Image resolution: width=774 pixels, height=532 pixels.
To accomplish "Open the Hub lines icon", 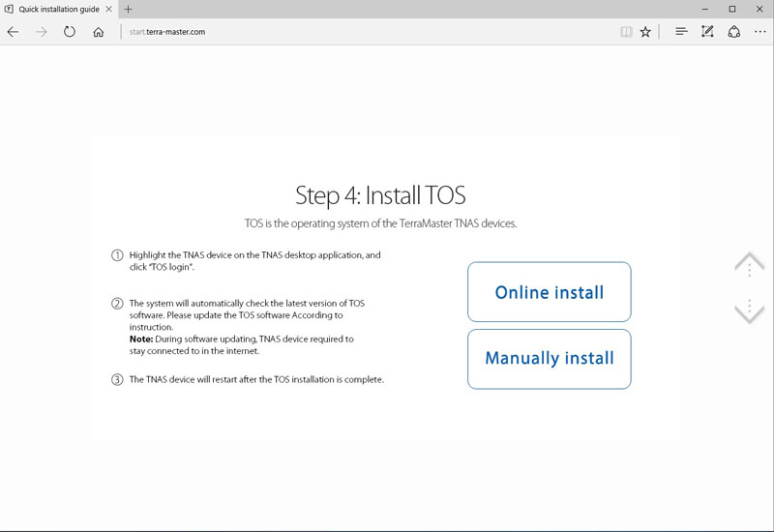I will pos(681,32).
